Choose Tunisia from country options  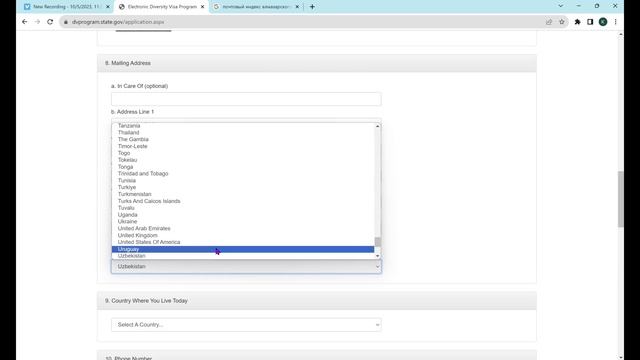[243, 180]
